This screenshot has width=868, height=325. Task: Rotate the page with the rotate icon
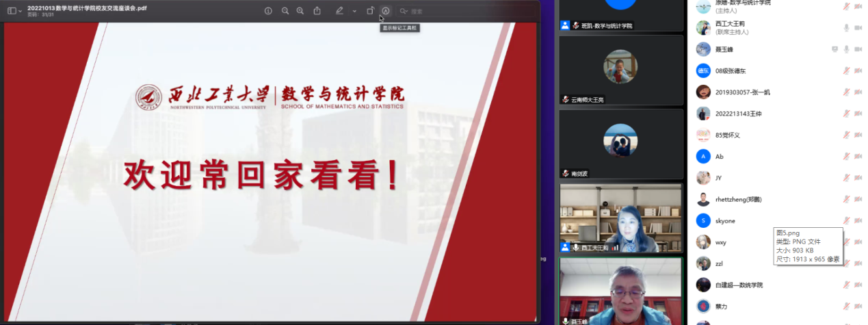click(x=370, y=11)
